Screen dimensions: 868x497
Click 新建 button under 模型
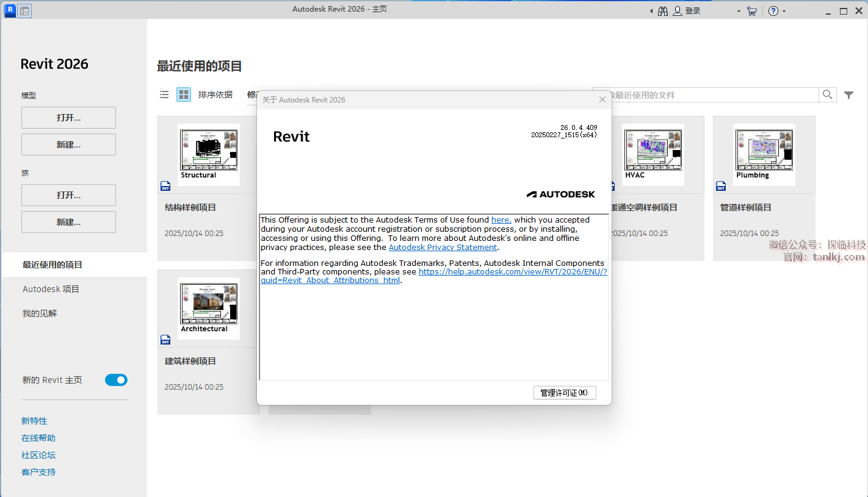pyautogui.click(x=68, y=145)
